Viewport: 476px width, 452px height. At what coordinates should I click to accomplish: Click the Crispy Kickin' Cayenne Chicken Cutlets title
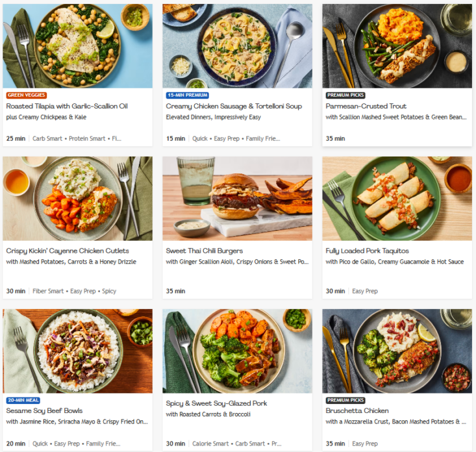click(68, 251)
